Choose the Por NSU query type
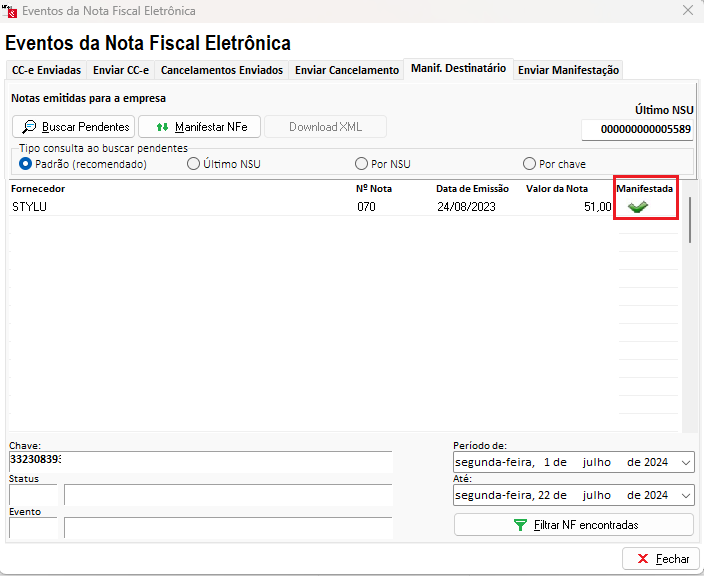The height and width of the screenshot is (576, 704). [x=362, y=164]
